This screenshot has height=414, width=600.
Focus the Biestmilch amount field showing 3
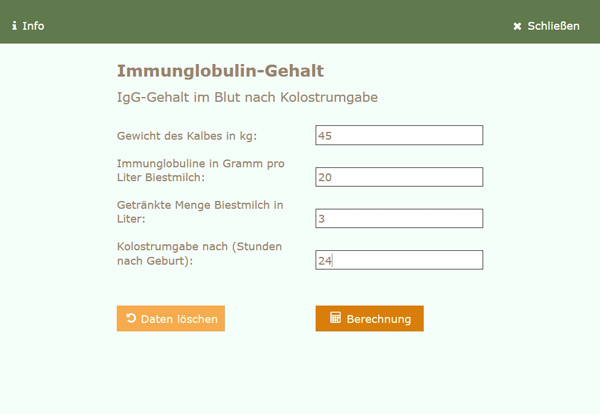point(399,218)
